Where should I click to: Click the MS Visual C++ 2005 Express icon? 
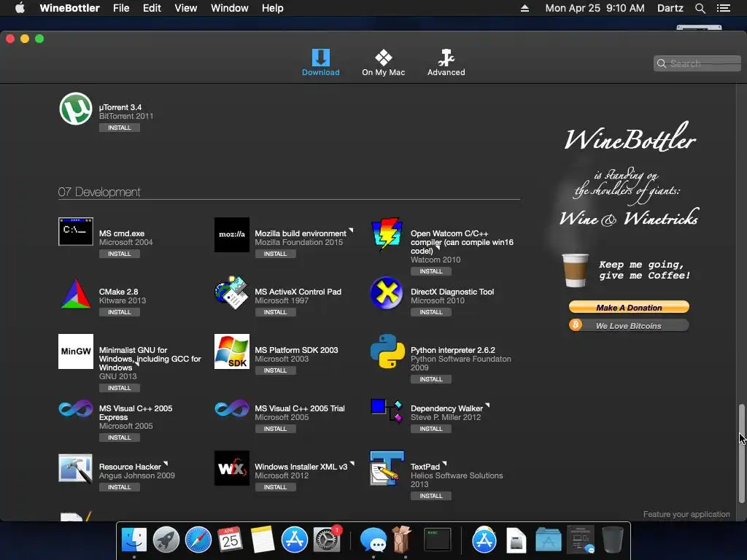(76, 408)
